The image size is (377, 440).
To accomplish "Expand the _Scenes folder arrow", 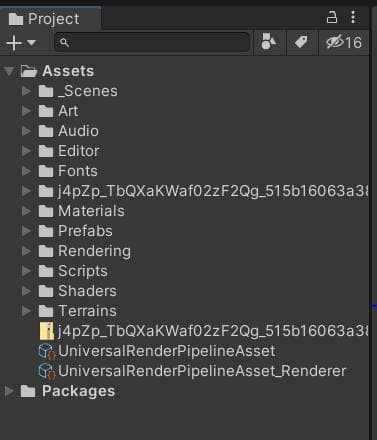I will tap(26, 91).
